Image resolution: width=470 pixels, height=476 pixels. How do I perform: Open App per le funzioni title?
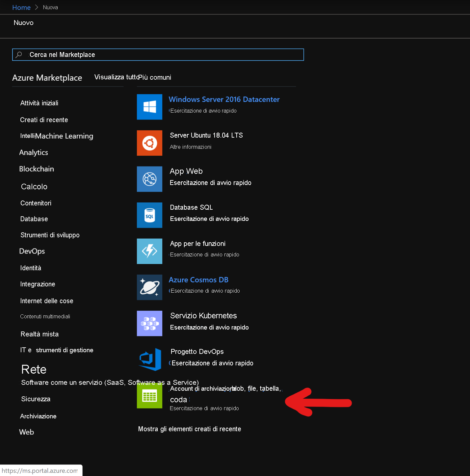[198, 244]
